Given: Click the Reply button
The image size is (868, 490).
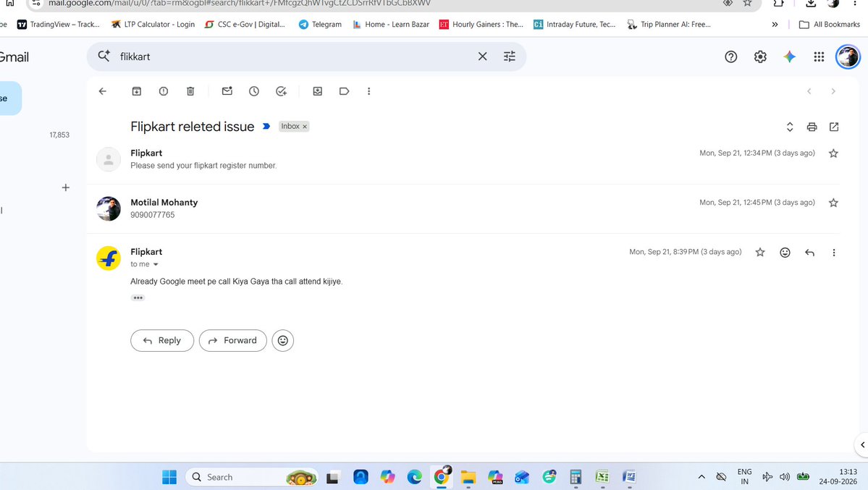Looking at the screenshot, I should pos(162,340).
